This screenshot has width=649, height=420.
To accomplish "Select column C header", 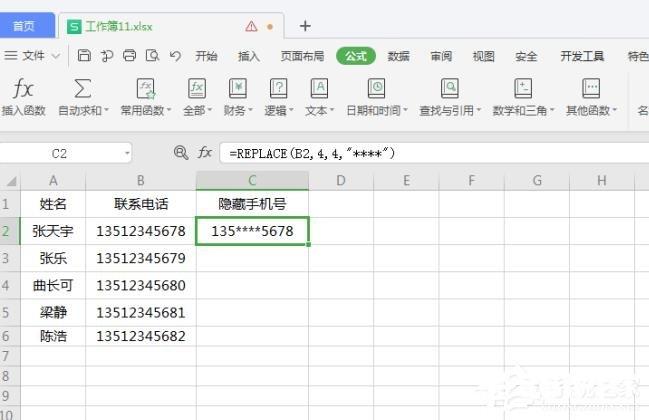I will pyautogui.click(x=252, y=181).
